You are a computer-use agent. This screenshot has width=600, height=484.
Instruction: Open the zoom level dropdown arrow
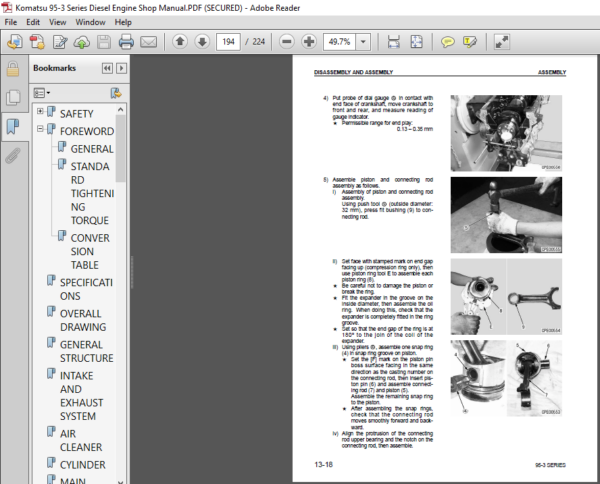tap(363, 41)
